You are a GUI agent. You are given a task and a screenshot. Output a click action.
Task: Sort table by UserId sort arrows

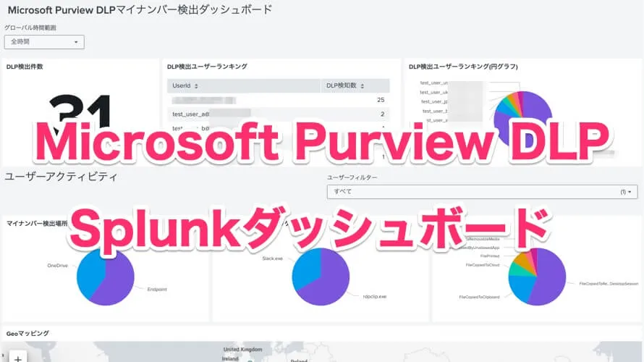click(x=196, y=86)
